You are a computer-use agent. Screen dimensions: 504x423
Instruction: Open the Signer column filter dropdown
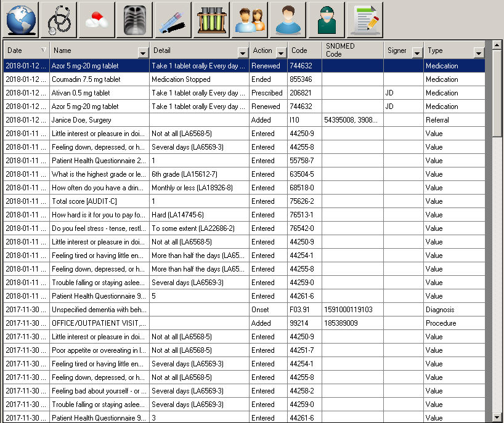pyautogui.click(x=417, y=52)
